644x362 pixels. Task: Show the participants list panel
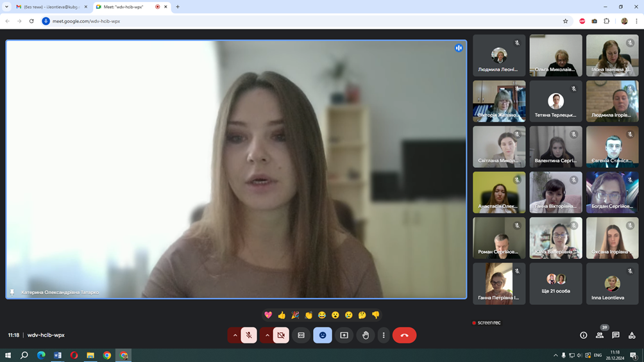pos(600,335)
